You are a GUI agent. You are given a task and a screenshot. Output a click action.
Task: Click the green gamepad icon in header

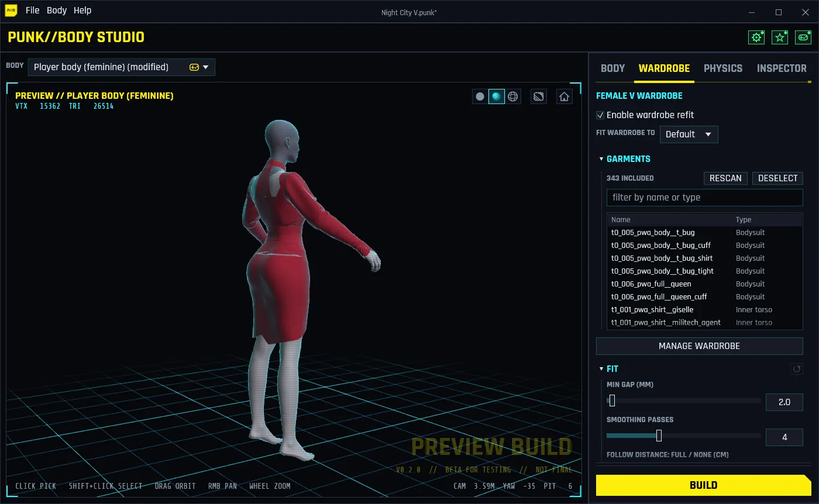pyautogui.click(x=803, y=37)
